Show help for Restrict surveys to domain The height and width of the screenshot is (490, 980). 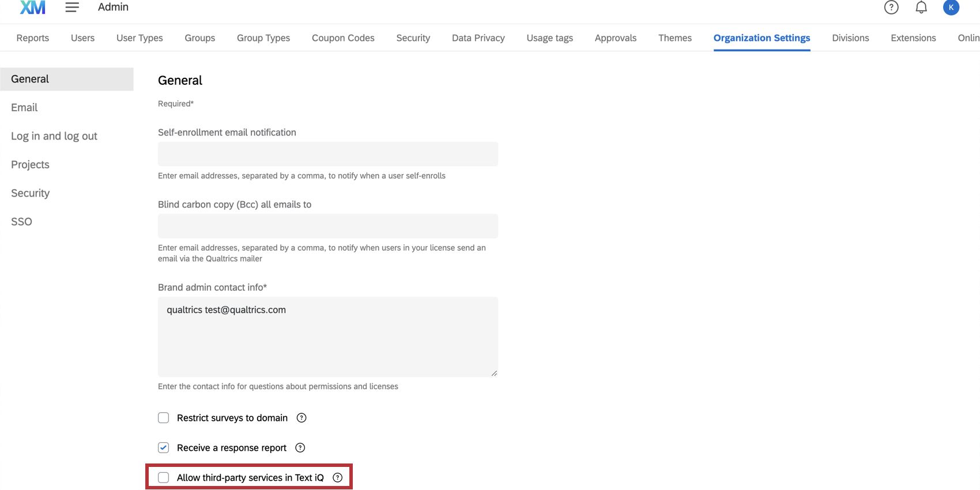(x=301, y=418)
